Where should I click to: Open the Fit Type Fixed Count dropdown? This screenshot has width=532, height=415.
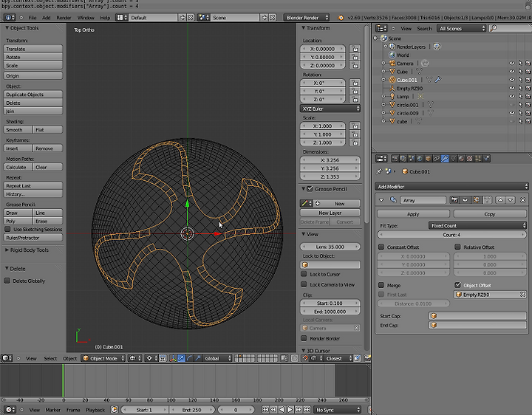click(x=477, y=225)
